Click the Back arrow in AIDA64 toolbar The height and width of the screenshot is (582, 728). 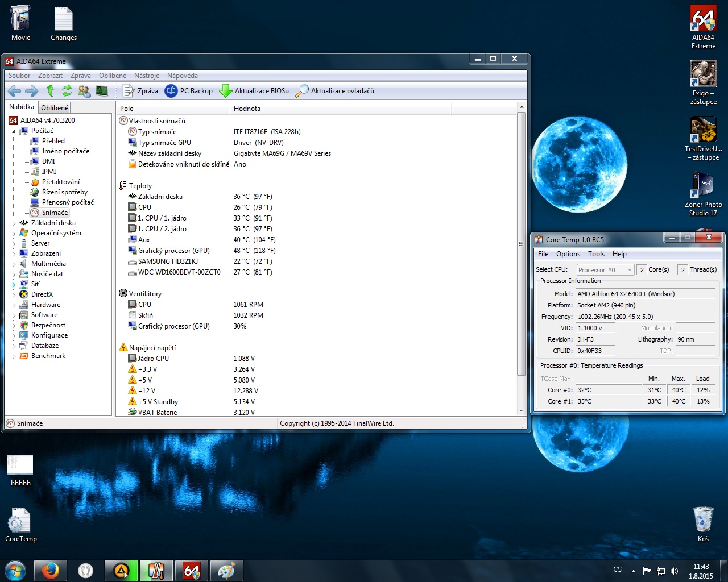click(15, 91)
